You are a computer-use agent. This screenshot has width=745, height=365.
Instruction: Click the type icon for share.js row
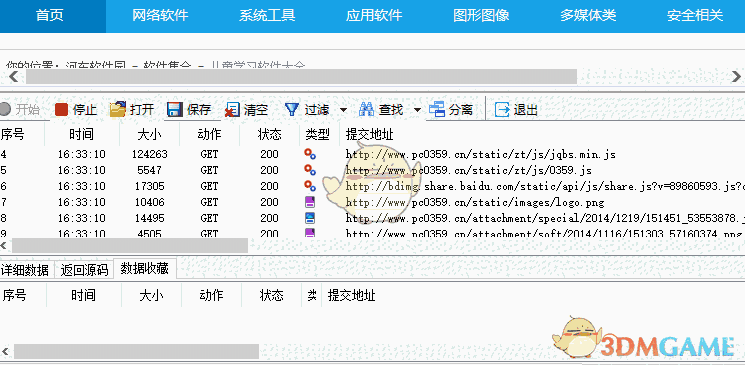[310, 186]
